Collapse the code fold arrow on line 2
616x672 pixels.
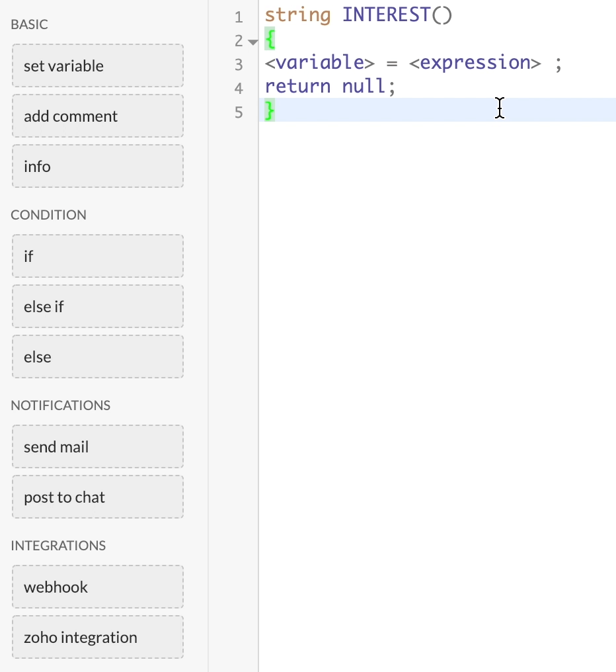[x=252, y=42]
